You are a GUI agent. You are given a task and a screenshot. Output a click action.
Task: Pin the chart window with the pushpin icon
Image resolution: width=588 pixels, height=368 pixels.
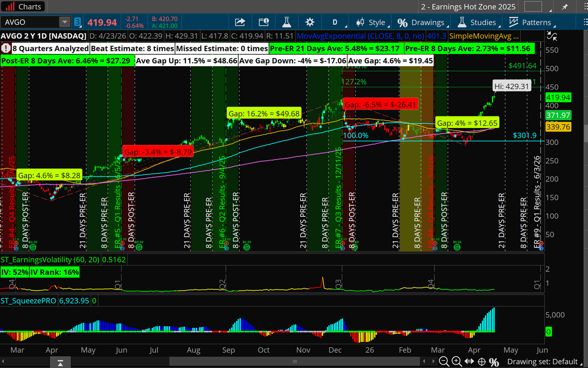(565, 7)
